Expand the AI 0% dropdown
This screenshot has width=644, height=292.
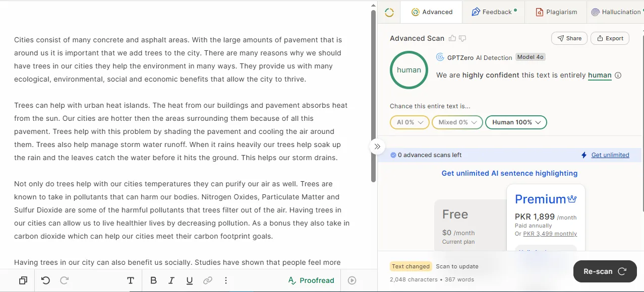coord(409,122)
